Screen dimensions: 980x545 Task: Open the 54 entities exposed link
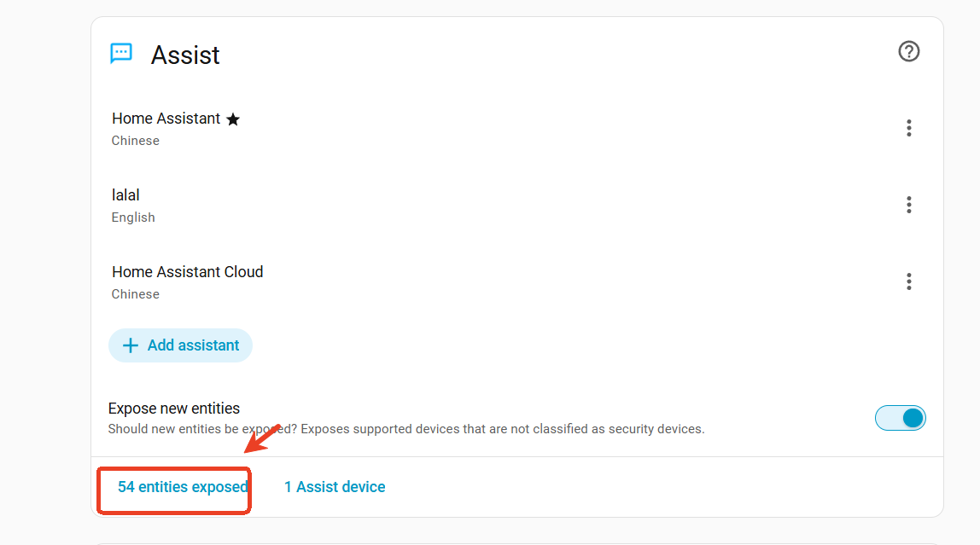point(184,487)
